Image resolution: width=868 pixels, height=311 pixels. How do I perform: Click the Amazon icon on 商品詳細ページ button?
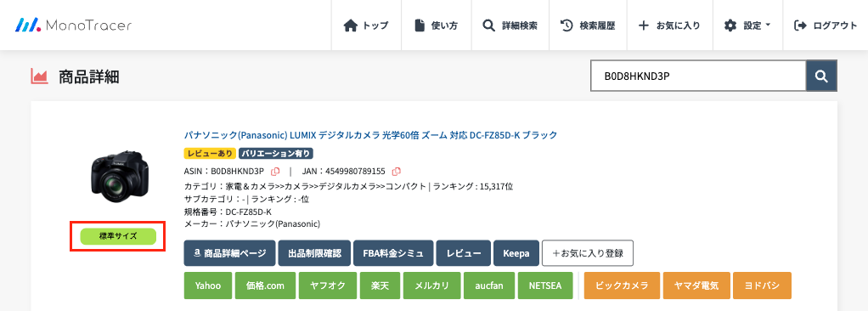pyautogui.click(x=197, y=253)
